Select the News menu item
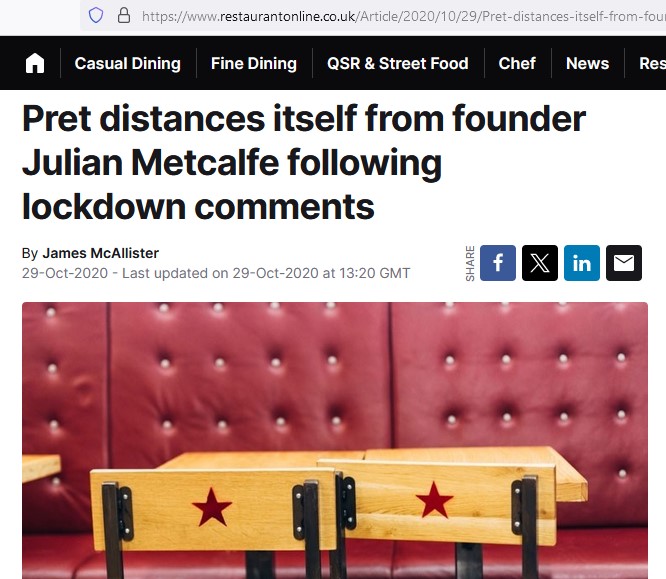 coord(587,63)
